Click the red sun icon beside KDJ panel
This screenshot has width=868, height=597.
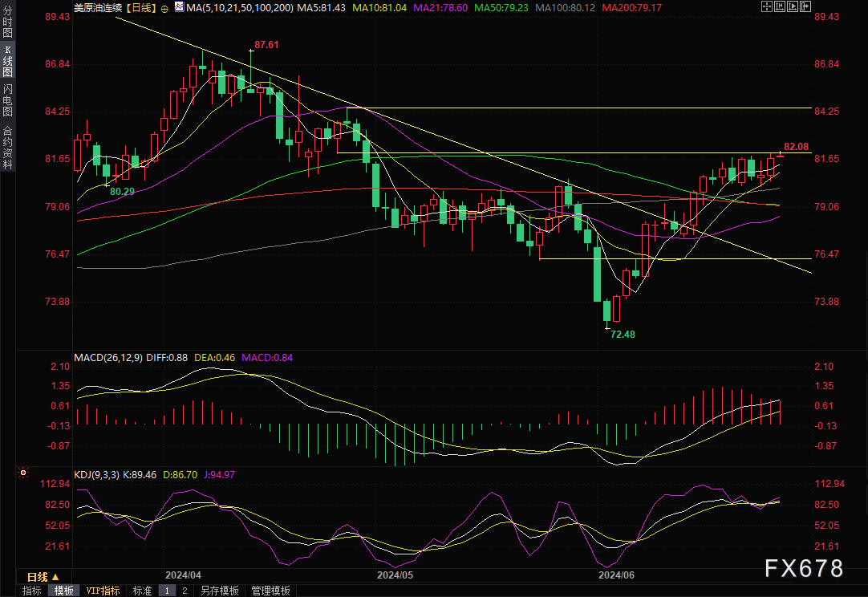[23, 473]
